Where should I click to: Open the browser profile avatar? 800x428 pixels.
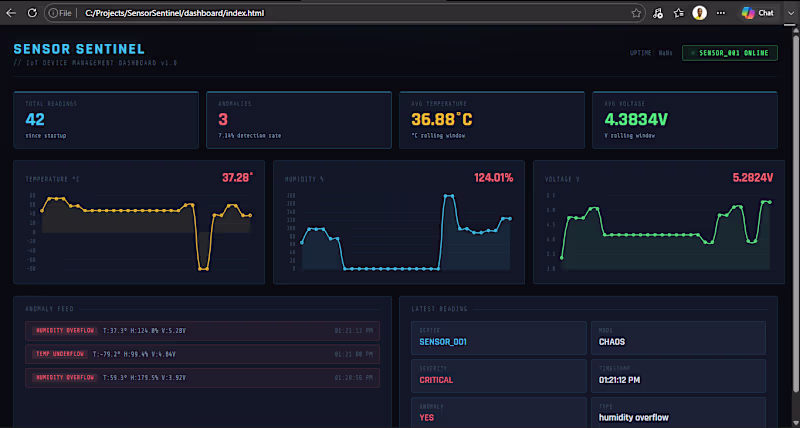699,13
